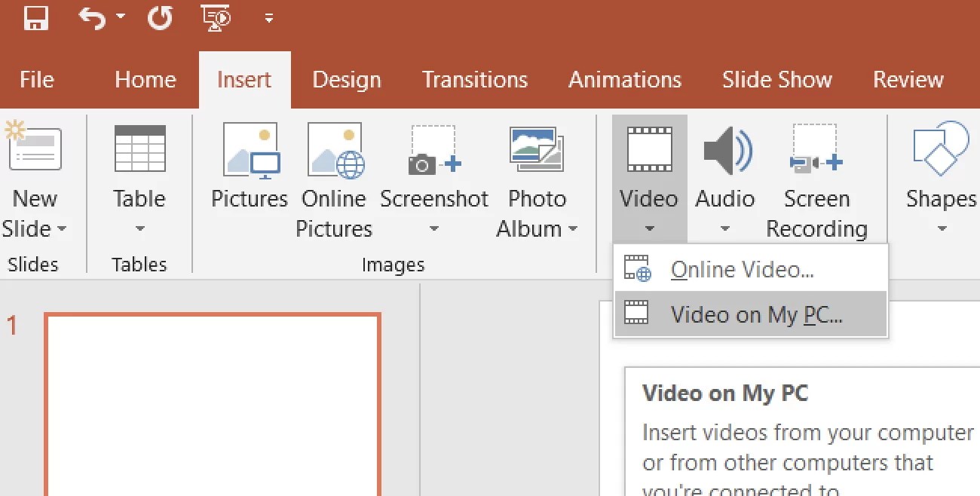Expand the New Slide dropdown arrow
The width and height of the screenshot is (980, 496).
(x=62, y=228)
